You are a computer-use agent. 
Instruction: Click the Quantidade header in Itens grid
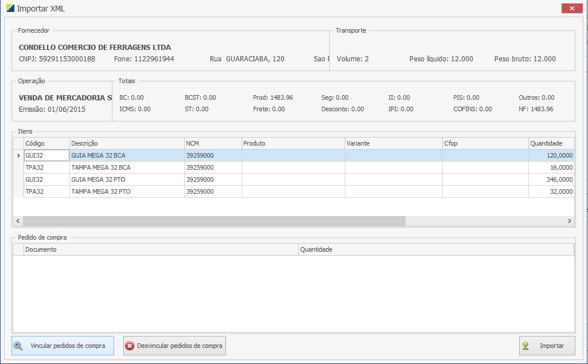point(551,143)
